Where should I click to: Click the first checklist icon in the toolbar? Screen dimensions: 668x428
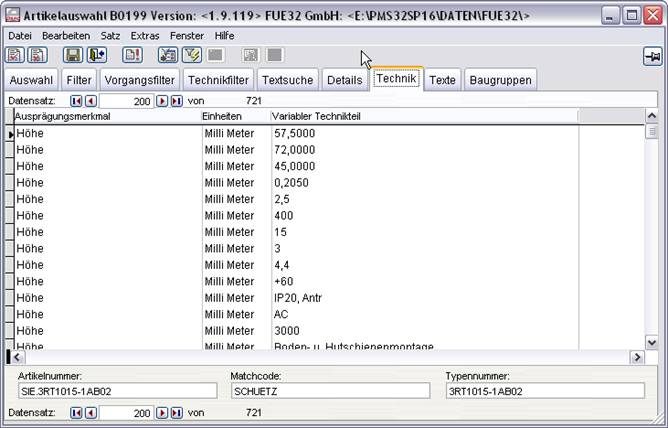pyautogui.click(x=14, y=55)
